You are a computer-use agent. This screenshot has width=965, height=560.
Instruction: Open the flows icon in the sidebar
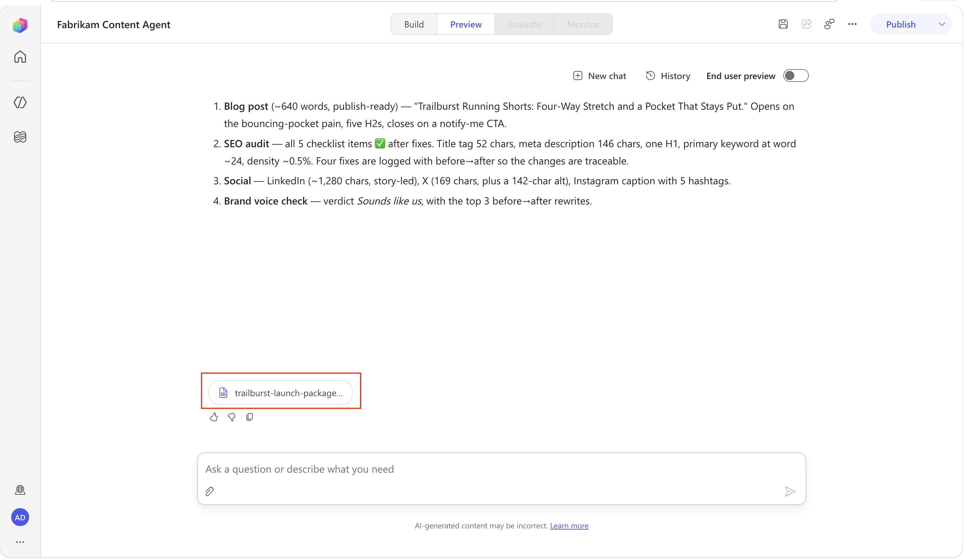click(20, 137)
